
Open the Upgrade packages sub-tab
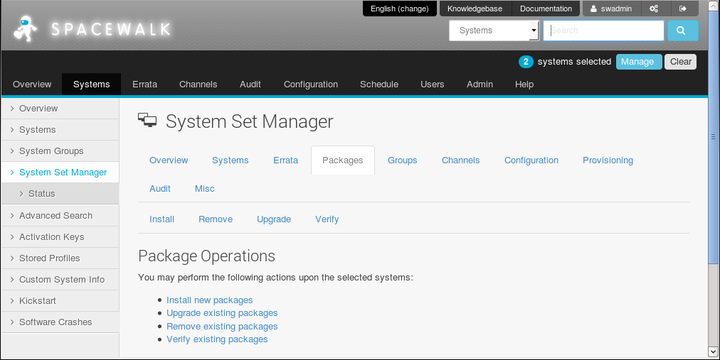pyautogui.click(x=274, y=219)
